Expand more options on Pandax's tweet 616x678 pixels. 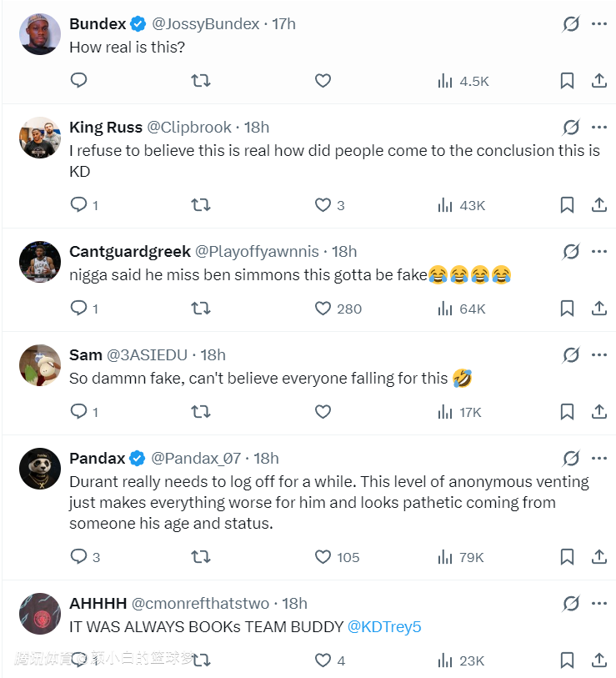point(598,458)
